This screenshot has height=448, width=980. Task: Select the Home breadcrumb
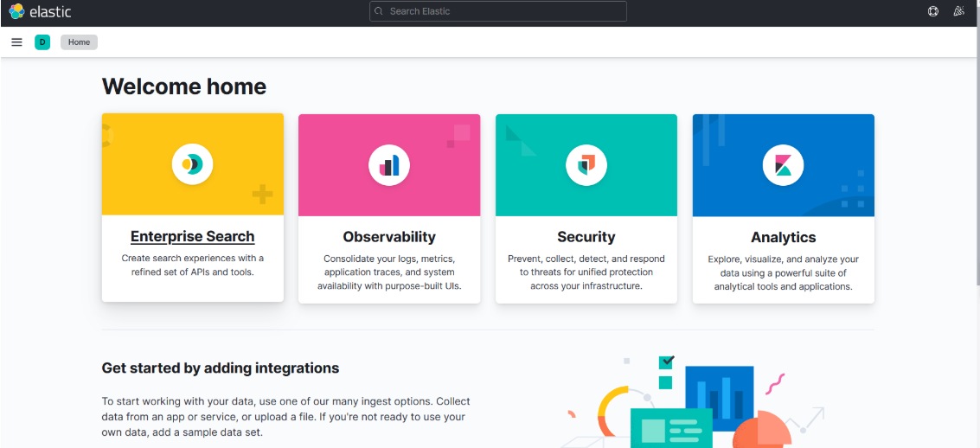79,42
